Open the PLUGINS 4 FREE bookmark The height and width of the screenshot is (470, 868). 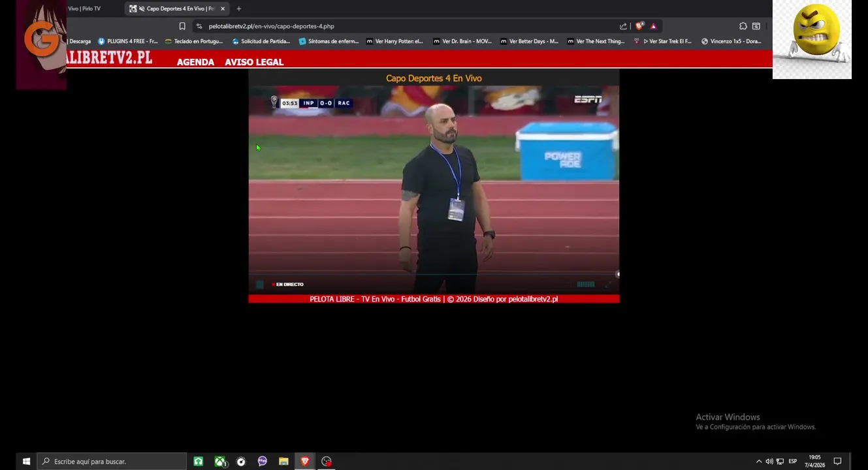[128, 41]
